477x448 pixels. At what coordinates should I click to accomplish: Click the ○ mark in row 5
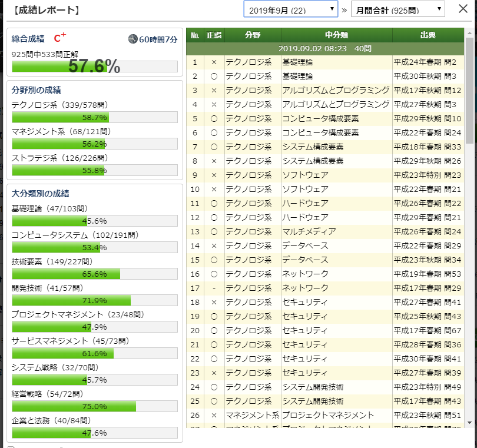(x=214, y=118)
